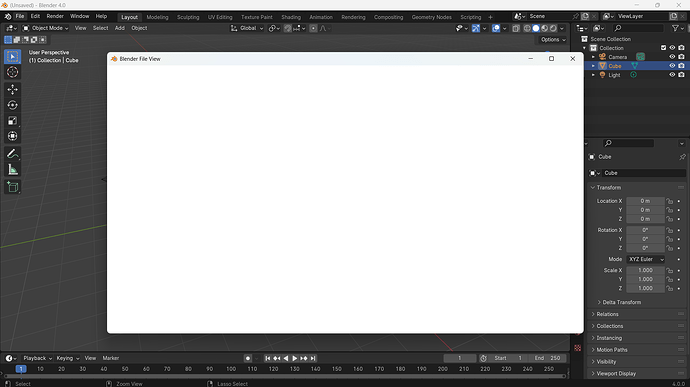Hide Light in viewport using eye icon
Viewport: 690px width, 387px height.
click(672, 75)
